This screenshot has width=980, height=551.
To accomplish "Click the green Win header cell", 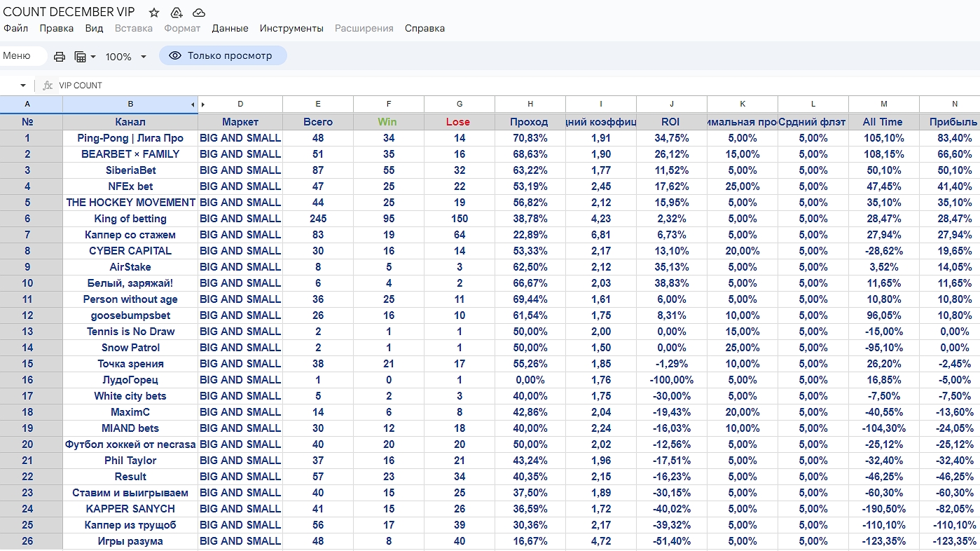I will coord(388,122).
